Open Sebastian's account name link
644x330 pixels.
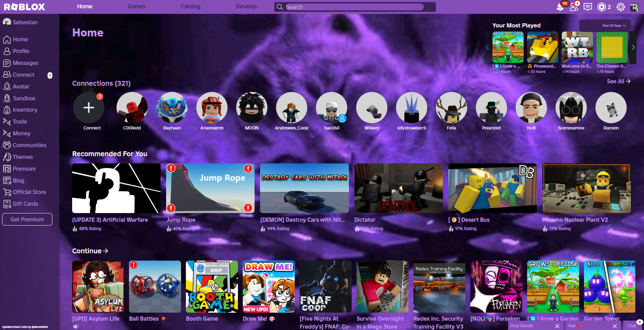(x=25, y=22)
